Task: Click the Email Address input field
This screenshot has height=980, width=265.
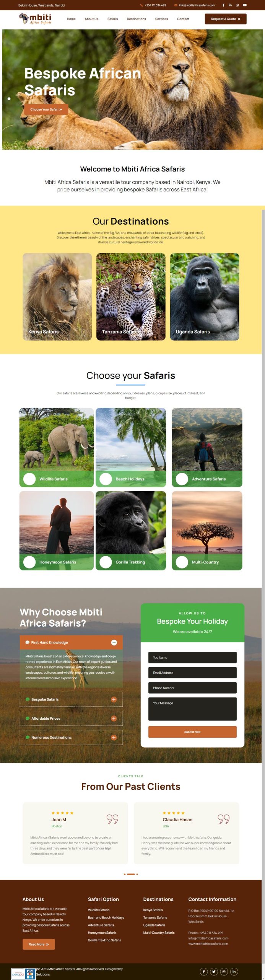Action: point(192,673)
